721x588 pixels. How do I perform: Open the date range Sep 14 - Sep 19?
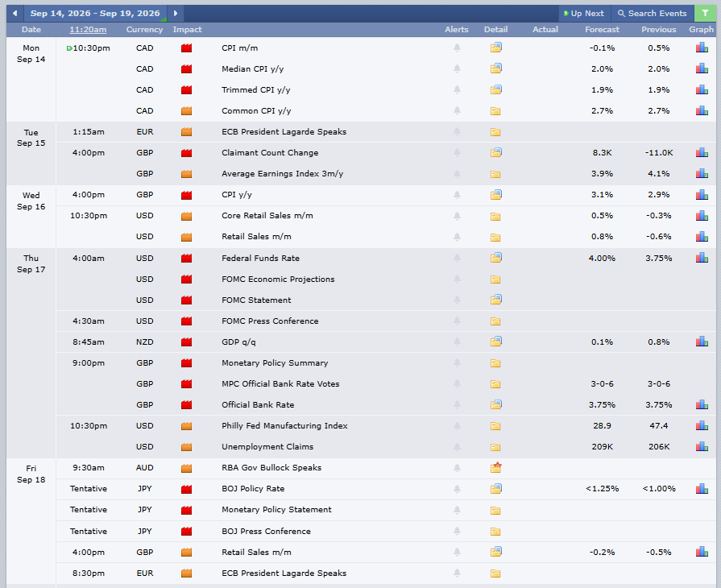(x=95, y=14)
